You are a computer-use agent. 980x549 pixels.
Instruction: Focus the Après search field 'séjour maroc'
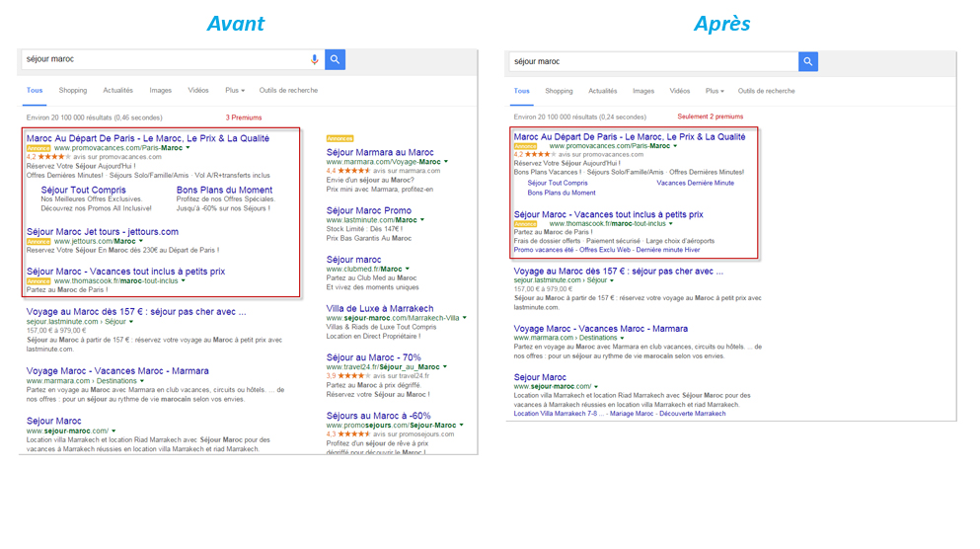point(653,61)
